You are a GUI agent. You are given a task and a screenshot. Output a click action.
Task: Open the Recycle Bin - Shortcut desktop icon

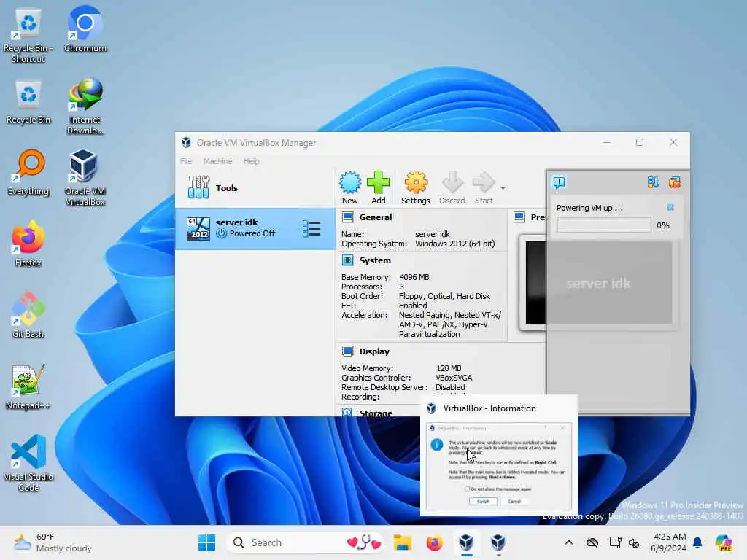28,36
